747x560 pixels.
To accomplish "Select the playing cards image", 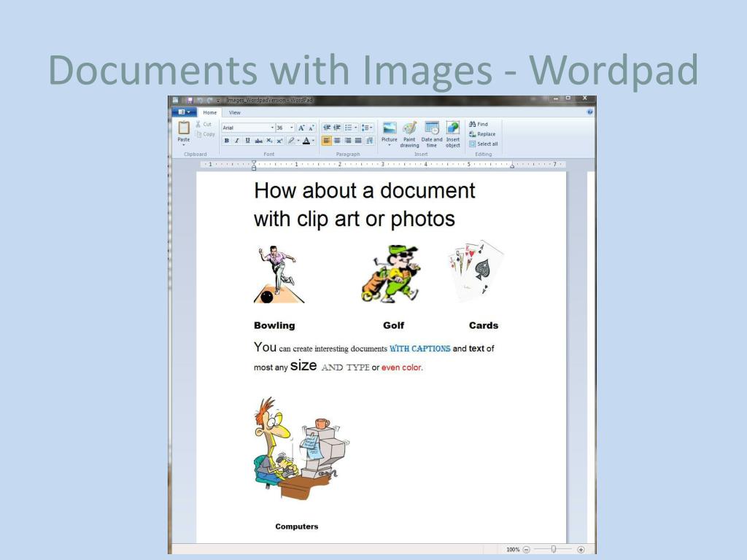I will click(476, 271).
